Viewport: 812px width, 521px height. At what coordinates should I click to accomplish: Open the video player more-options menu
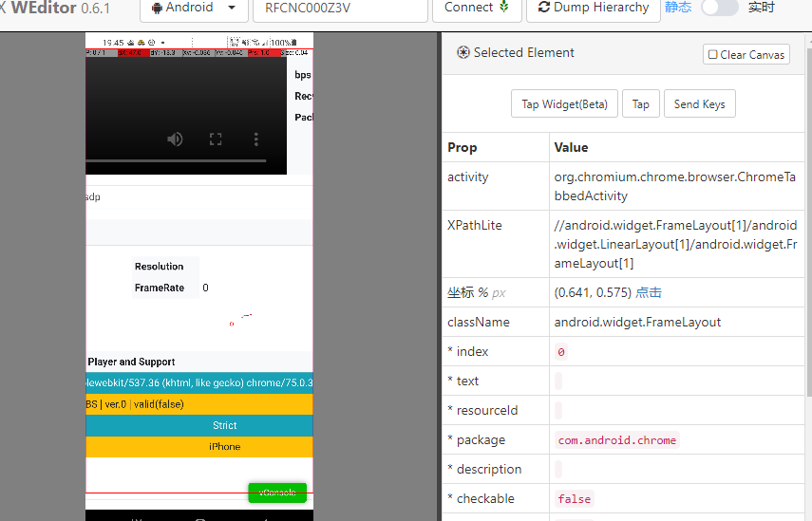pyautogui.click(x=255, y=139)
